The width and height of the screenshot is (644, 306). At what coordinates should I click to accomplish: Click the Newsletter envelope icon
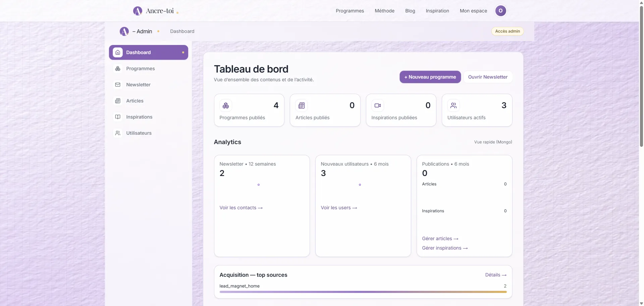(118, 84)
